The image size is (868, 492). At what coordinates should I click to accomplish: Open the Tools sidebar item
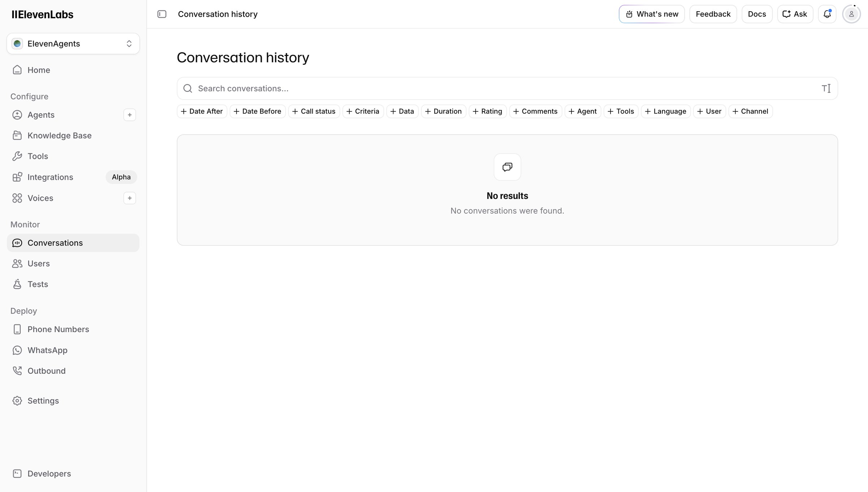tap(73, 156)
